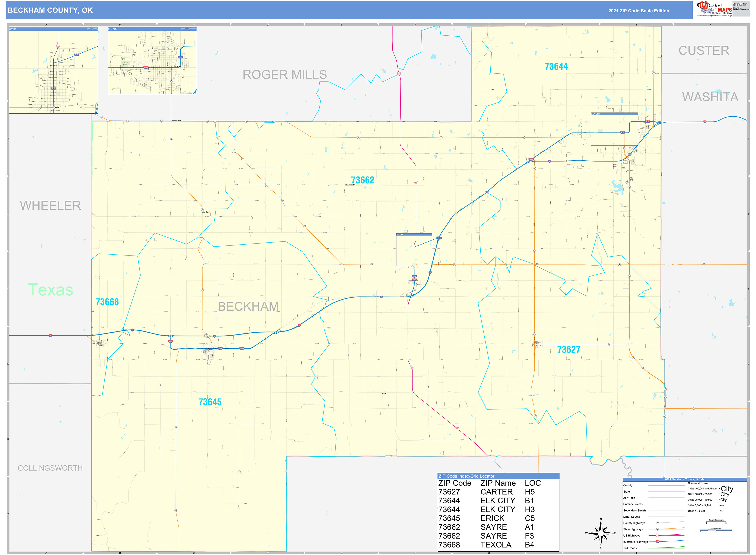
Task: Click the COLLINGSWORTH county label
Action: click(x=50, y=468)
